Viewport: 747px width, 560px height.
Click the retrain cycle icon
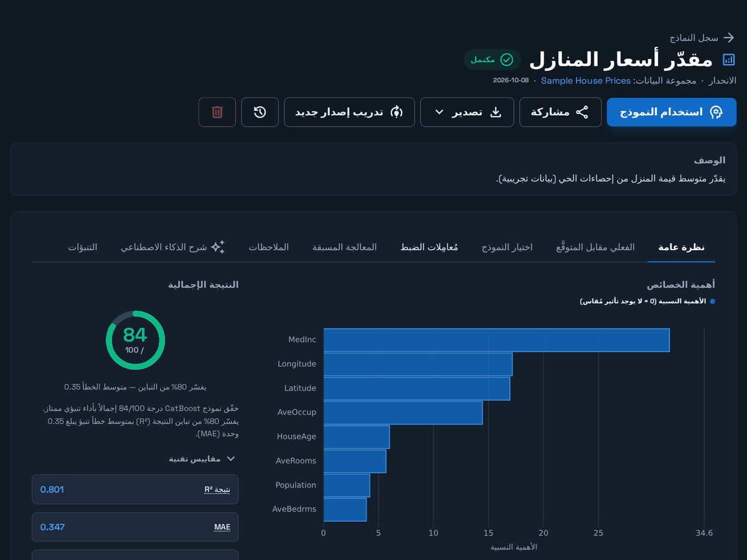397,112
